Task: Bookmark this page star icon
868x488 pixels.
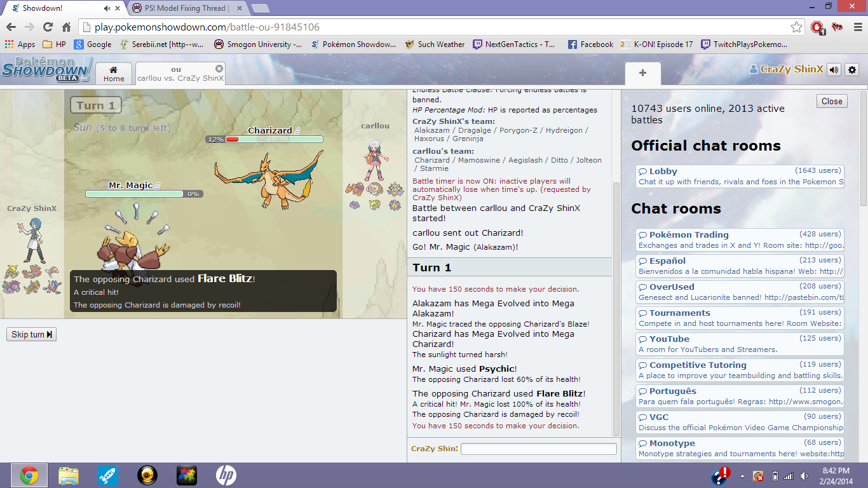Action: click(x=796, y=27)
